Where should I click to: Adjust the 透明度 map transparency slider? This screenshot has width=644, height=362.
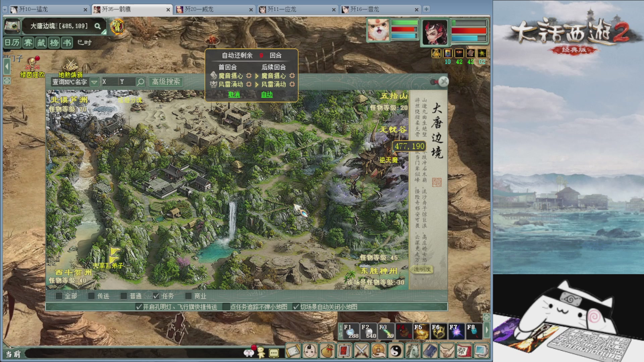422,269
